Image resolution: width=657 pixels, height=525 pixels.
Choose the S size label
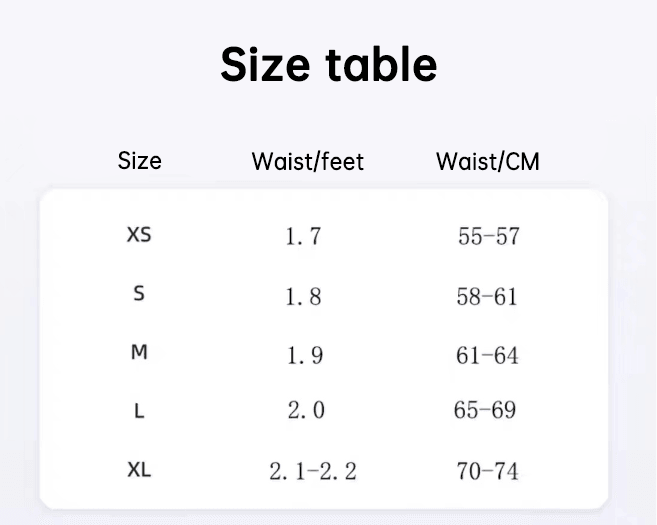coord(139,294)
